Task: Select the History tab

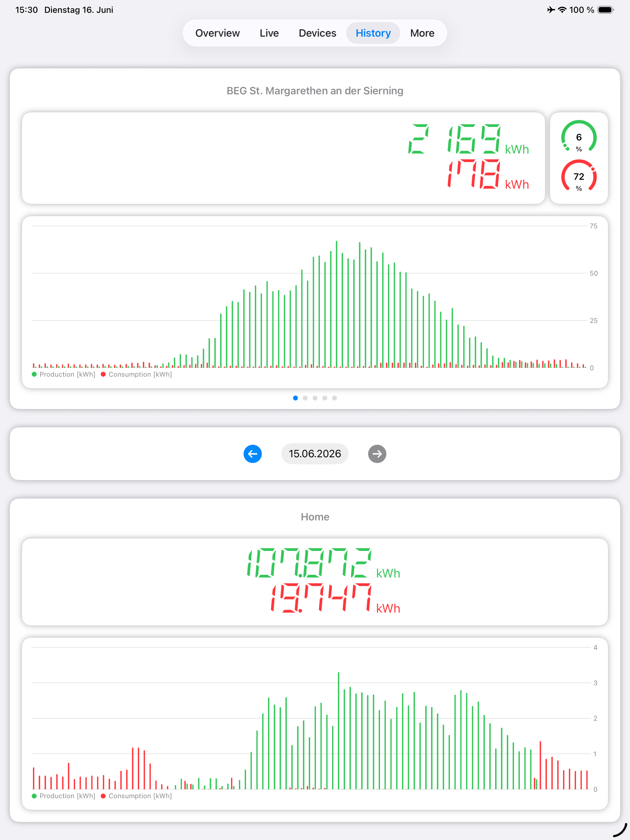Action: (373, 33)
